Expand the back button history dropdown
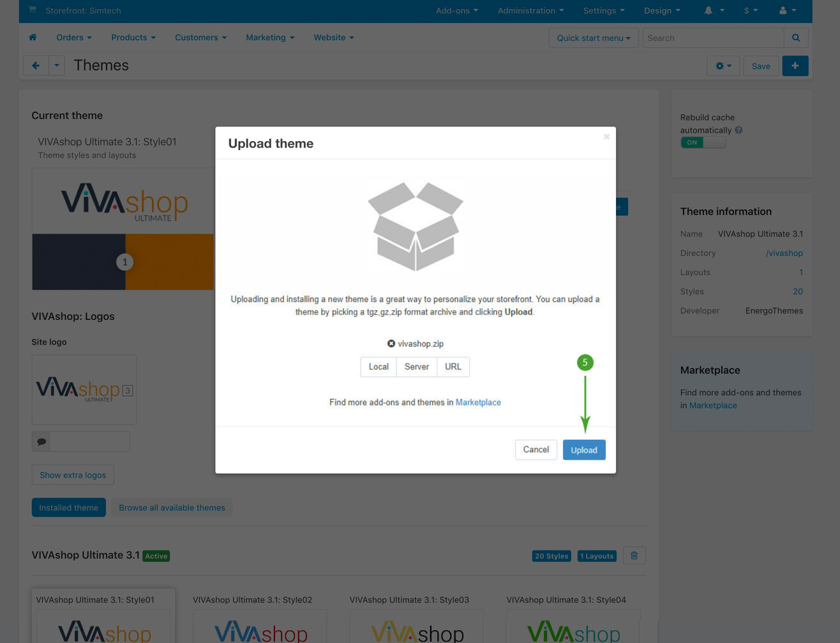 coord(57,65)
